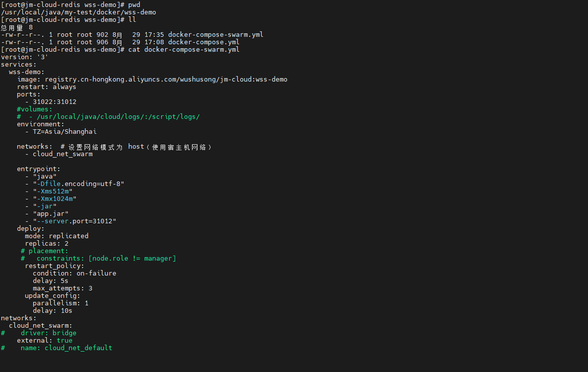Viewport: 588px width, 372px height.
Task: Click the commented constraints node.role line
Action: [106, 258]
